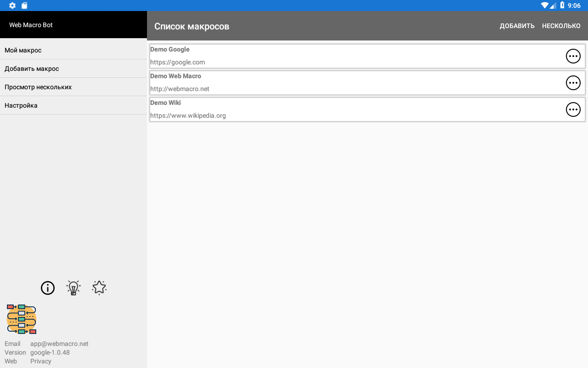Tap the Web Macro Bot title header
Screen dimensions: 588x368
tap(31, 25)
